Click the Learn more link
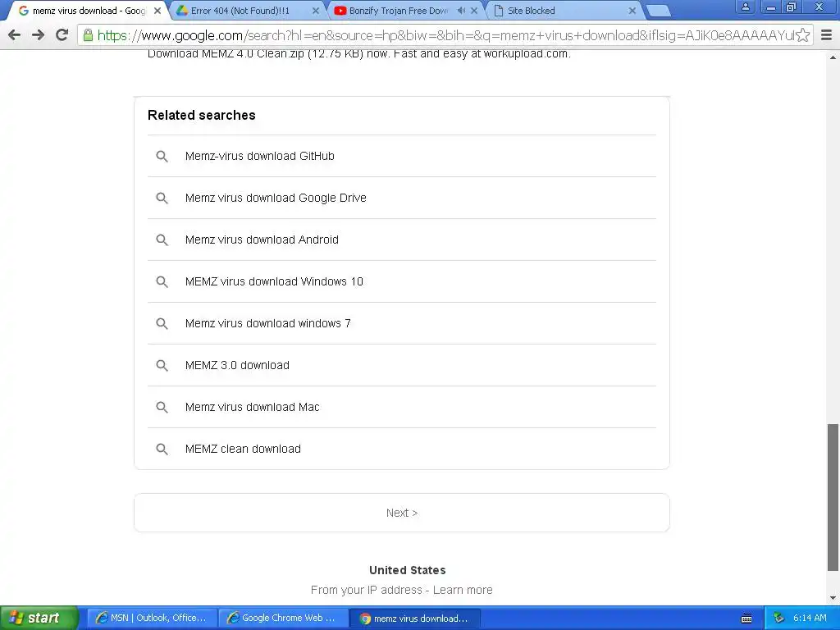 (463, 590)
